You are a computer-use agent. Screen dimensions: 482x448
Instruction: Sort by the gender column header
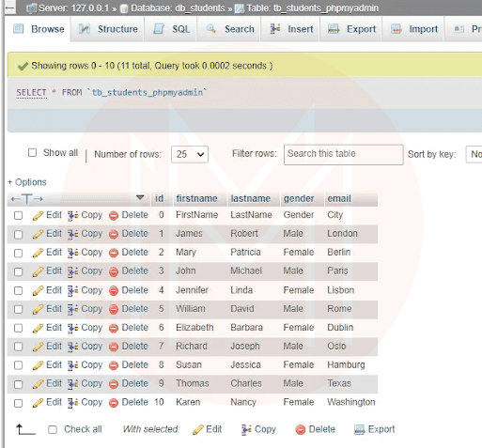coord(299,198)
